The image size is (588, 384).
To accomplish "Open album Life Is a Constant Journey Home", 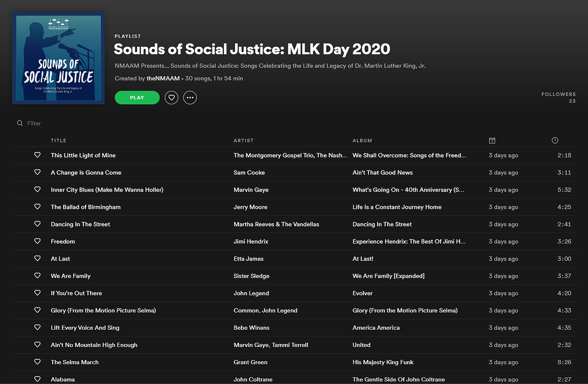I will tap(397, 207).
